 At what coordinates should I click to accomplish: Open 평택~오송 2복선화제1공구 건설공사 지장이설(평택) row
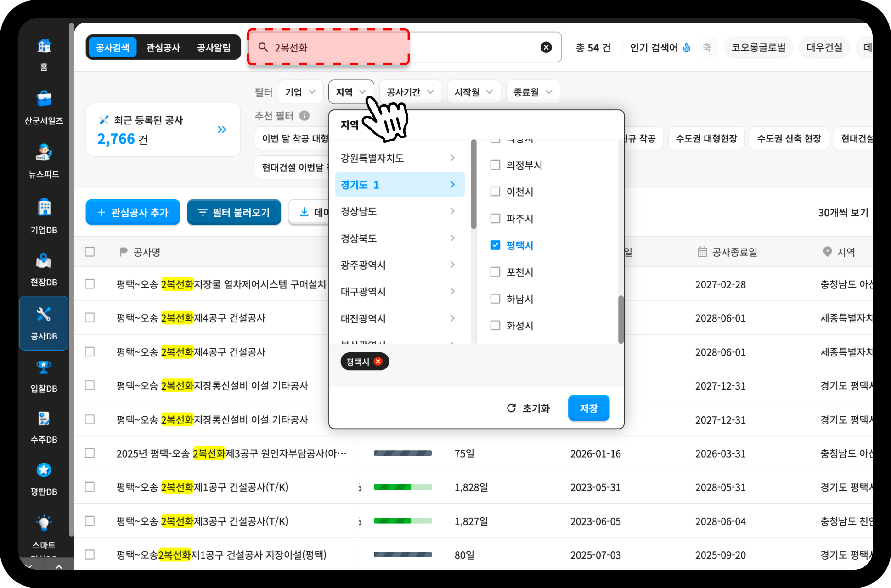click(x=221, y=554)
